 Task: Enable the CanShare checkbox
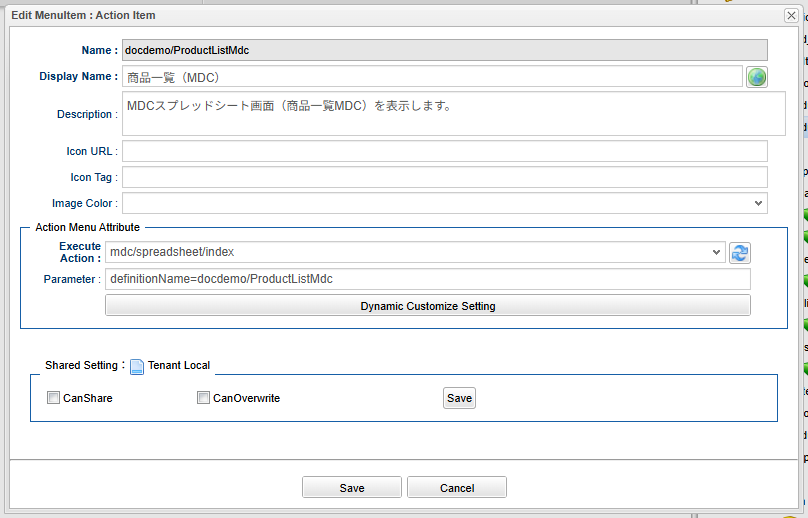[53, 397]
